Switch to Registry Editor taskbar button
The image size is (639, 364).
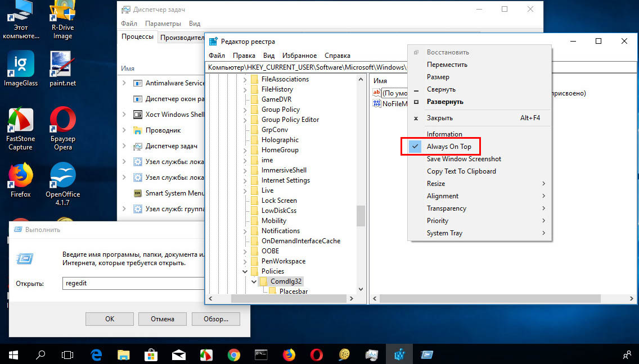(399, 354)
